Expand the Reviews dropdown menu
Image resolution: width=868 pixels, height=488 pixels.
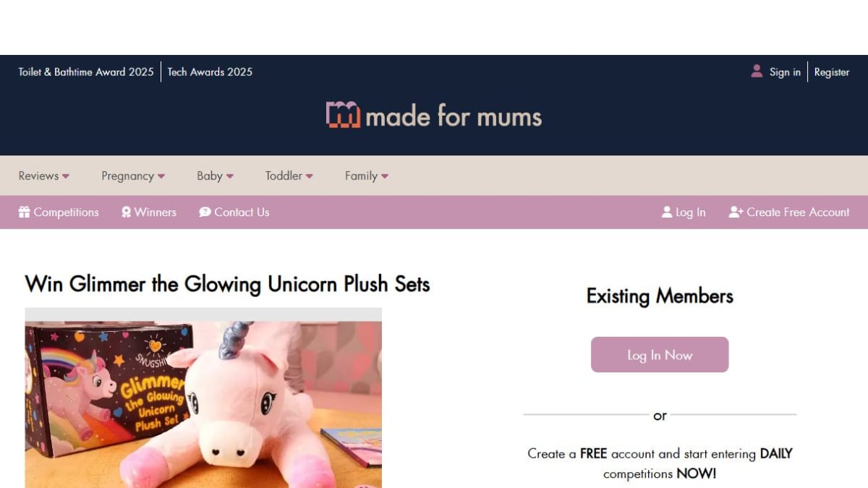click(x=43, y=176)
